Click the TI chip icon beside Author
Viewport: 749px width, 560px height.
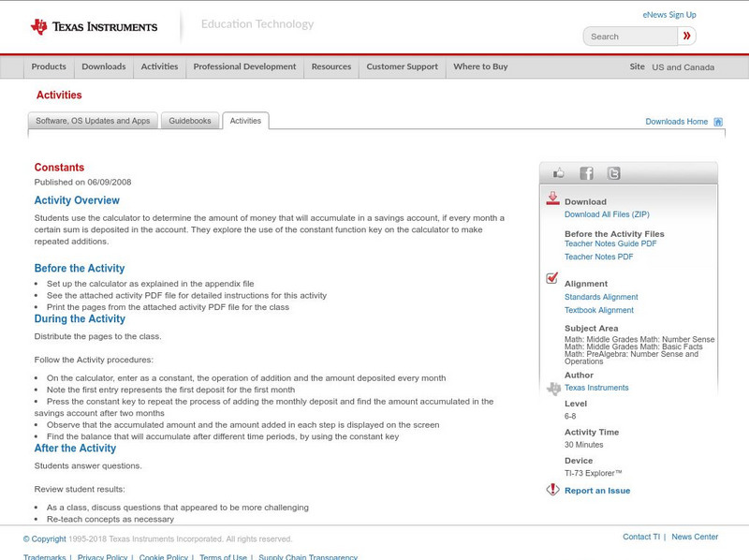click(553, 389)
